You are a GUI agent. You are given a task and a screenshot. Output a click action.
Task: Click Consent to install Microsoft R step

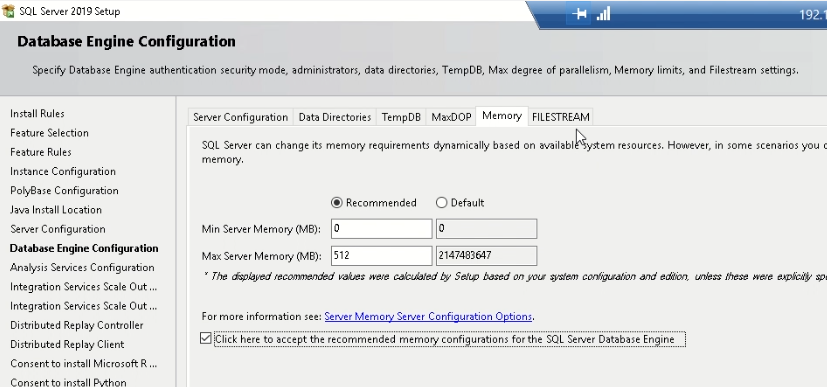tap(83, 364)
